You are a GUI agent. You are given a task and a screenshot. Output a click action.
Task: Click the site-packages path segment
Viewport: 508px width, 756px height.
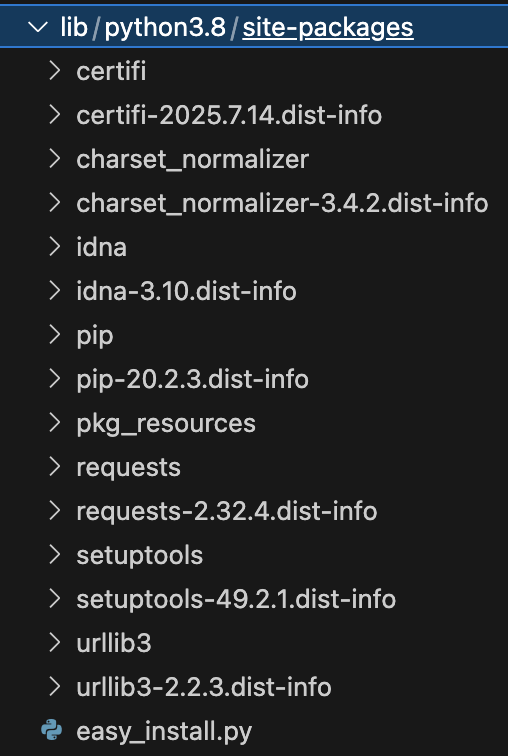click(328, 28)
